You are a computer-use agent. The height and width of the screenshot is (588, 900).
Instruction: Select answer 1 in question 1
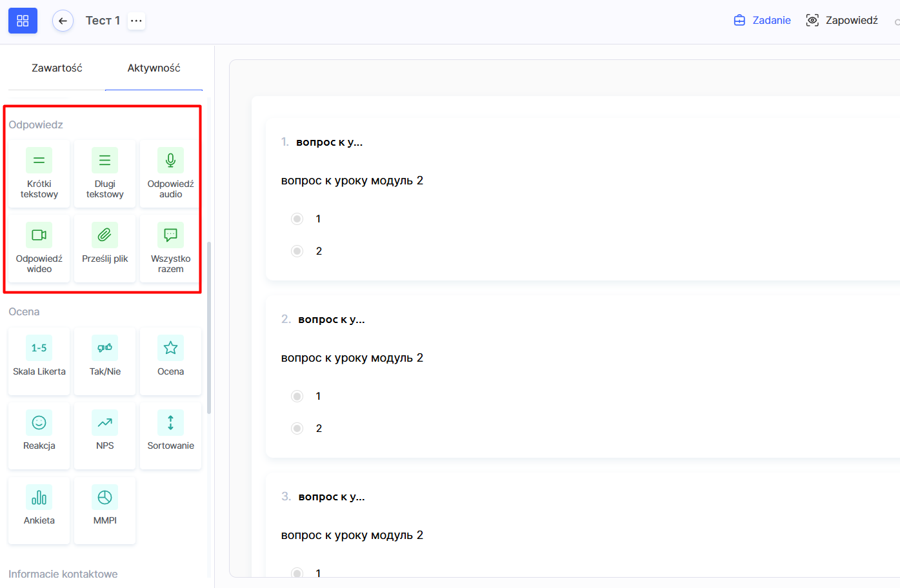pos(297,219)
